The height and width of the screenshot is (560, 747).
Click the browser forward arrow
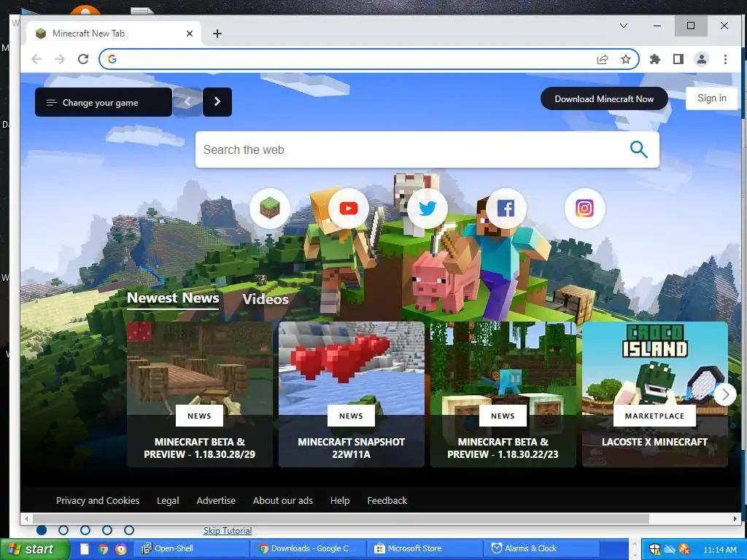[x=60, y=59]
